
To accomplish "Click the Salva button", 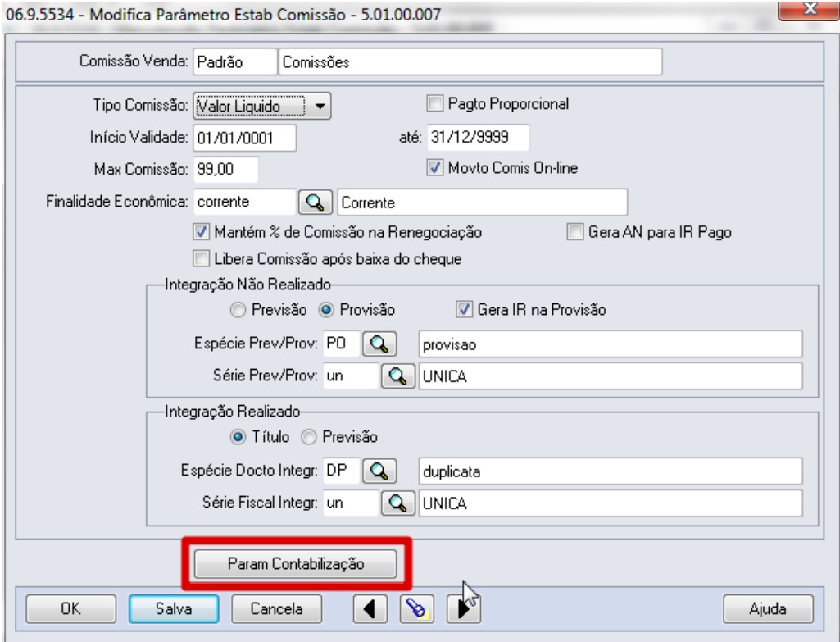I will (x=174, y=608).
